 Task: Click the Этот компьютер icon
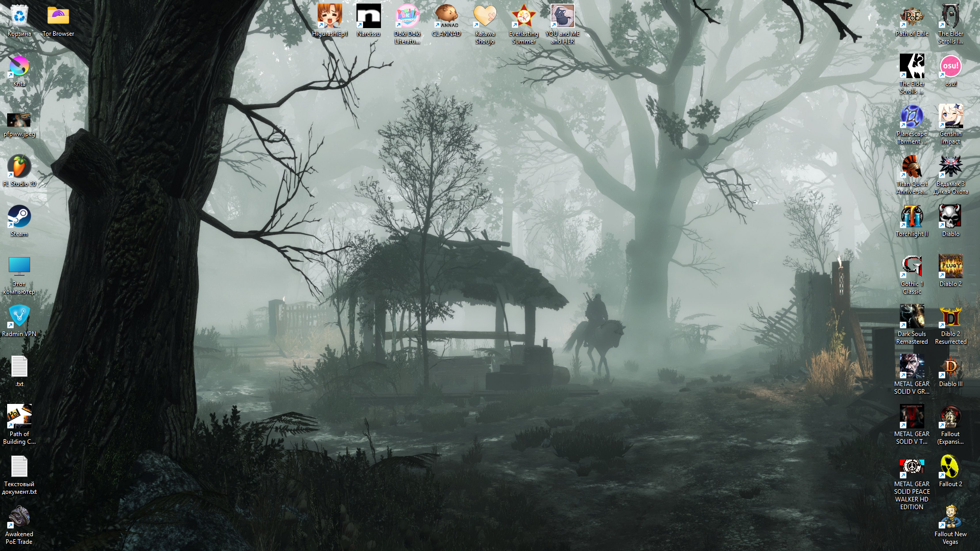click(x=19, y=275)
